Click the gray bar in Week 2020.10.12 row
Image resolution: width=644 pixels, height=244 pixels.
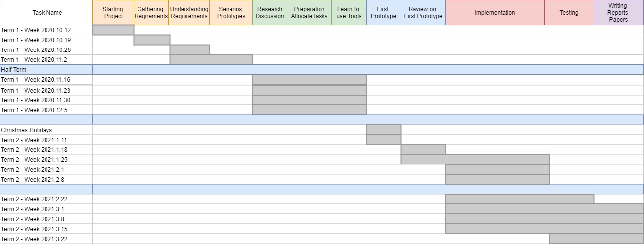click(113, 30)
